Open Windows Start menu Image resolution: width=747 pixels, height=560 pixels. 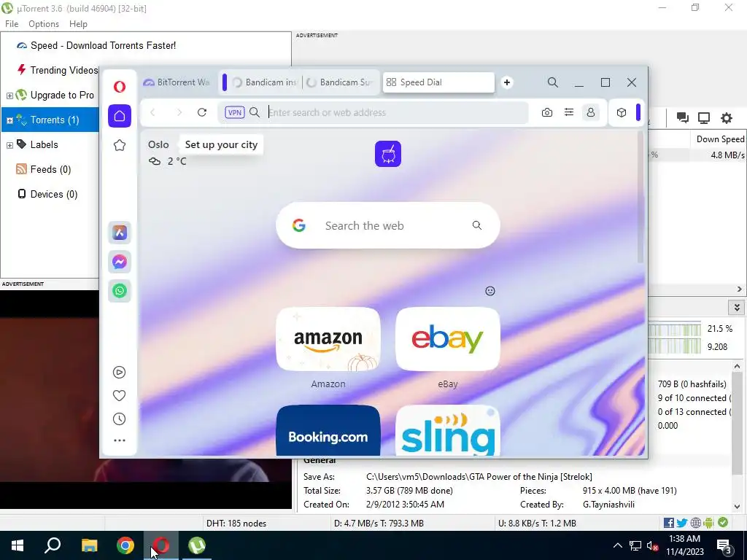click(18, 545)
